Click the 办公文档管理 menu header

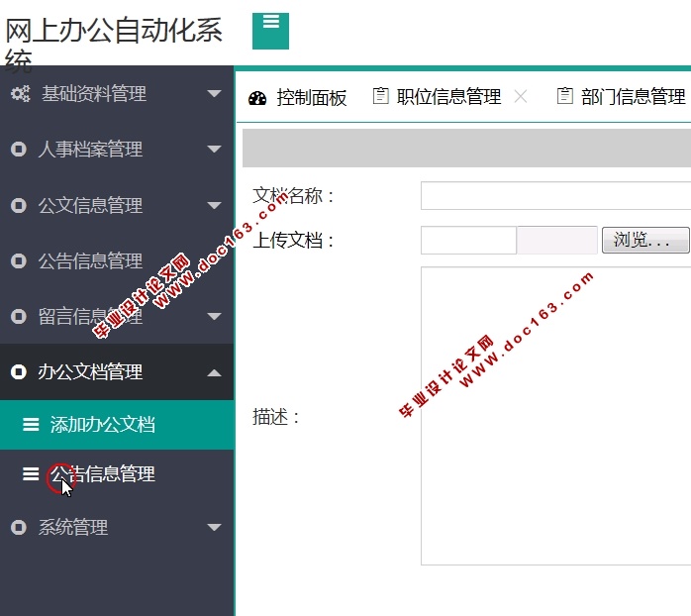(x=117, y=371)
